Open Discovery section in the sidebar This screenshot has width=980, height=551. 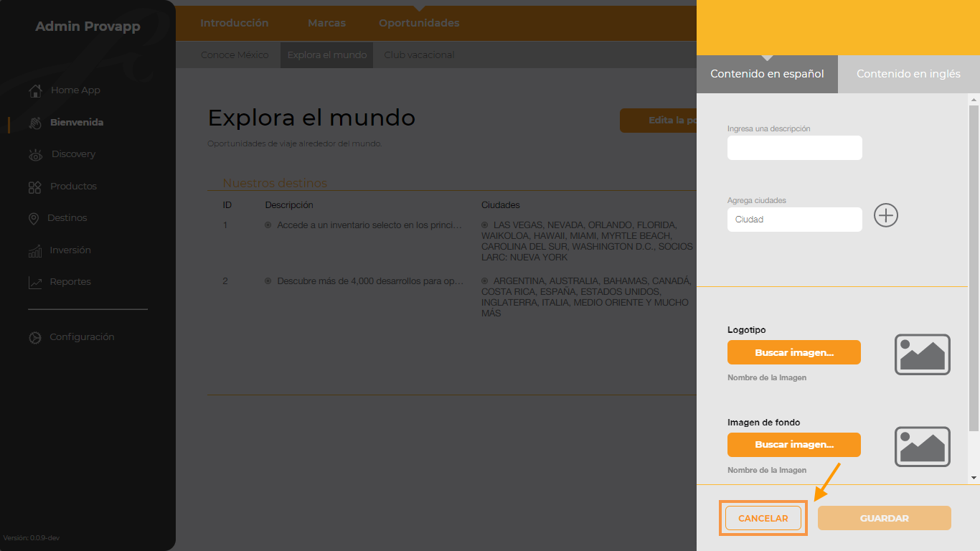[73, 154]
